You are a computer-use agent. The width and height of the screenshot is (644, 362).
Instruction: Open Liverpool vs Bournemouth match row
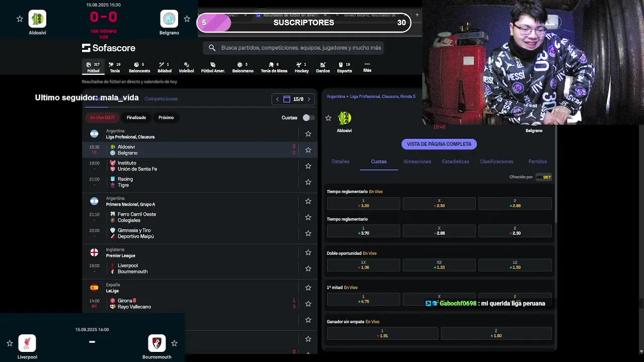pos(200,268)
